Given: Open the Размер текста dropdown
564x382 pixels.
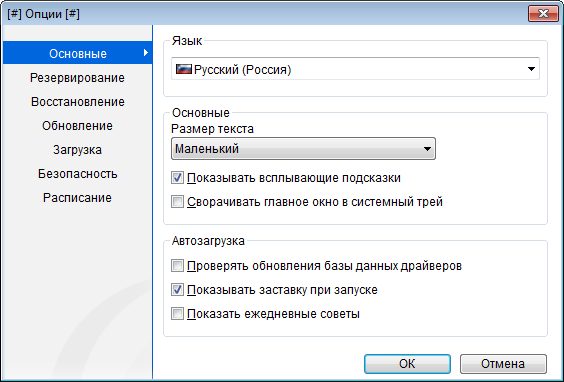Looking at the screenshot, I should 303,148.
